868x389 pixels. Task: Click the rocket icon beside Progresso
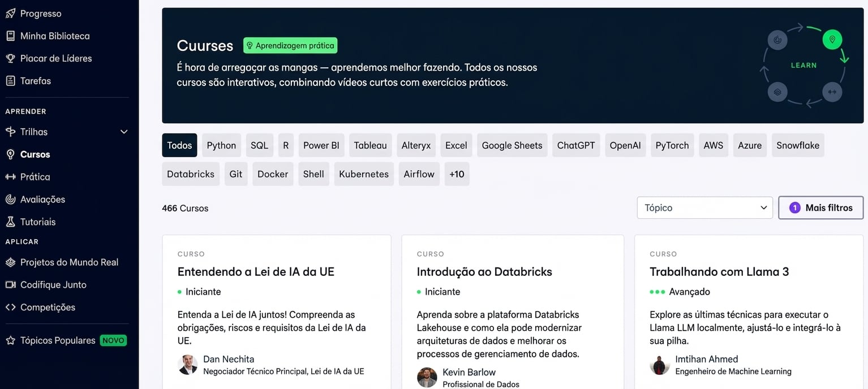click(x=10, y=13)
